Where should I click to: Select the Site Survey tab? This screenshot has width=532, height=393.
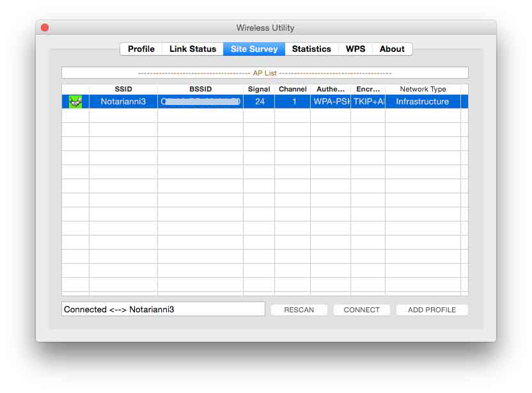(254, 49)
